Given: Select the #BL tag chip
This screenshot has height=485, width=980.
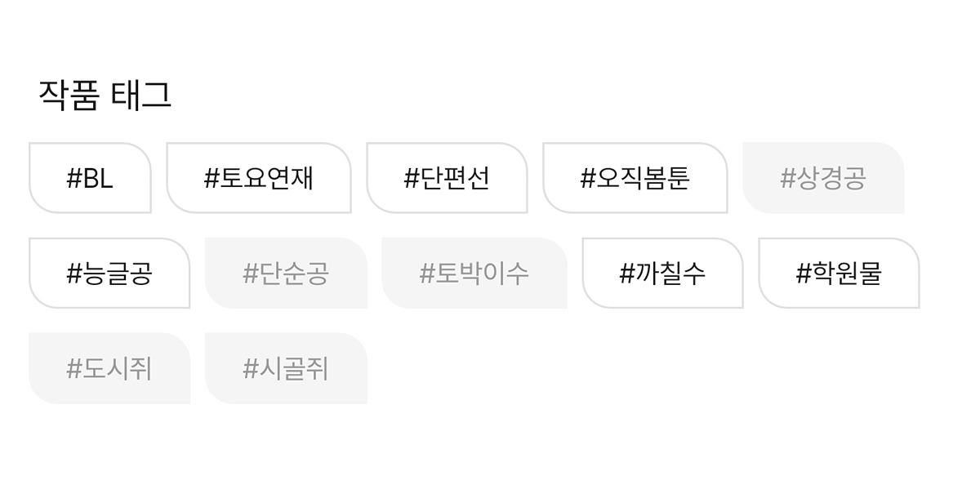Looking at the screenshot, I should point(90,178).
